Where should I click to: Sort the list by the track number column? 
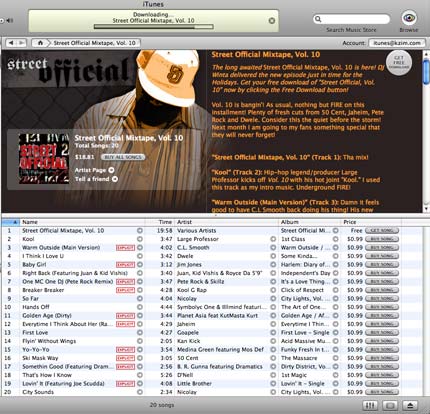[x=10, y=222]
